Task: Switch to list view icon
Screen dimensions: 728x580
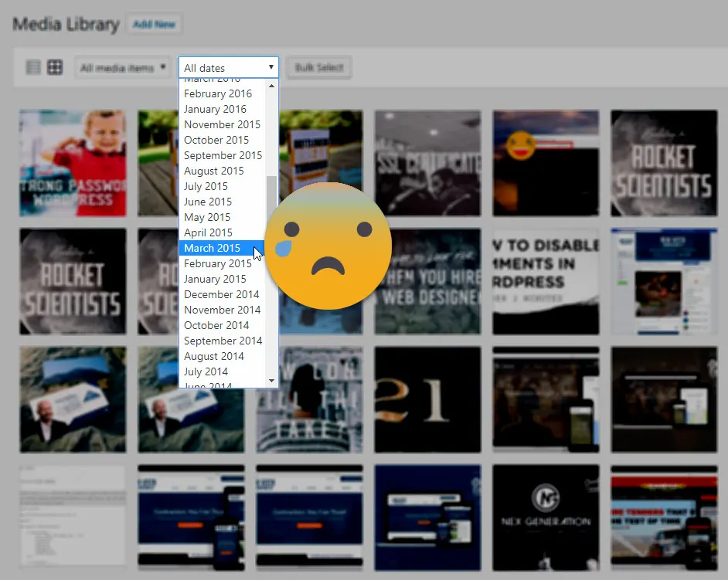Action: (33, 67)
